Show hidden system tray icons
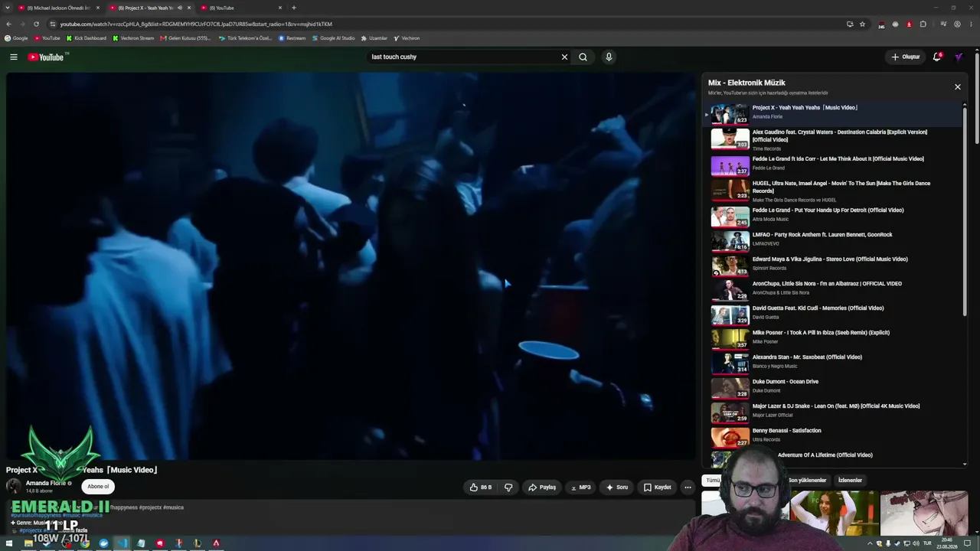The image size is (980, 551). pyautogui.click(x=869, y=543)
